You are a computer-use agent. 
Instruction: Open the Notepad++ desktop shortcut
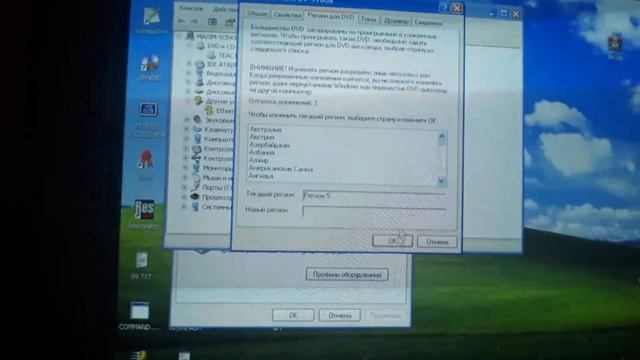point(151,20)
